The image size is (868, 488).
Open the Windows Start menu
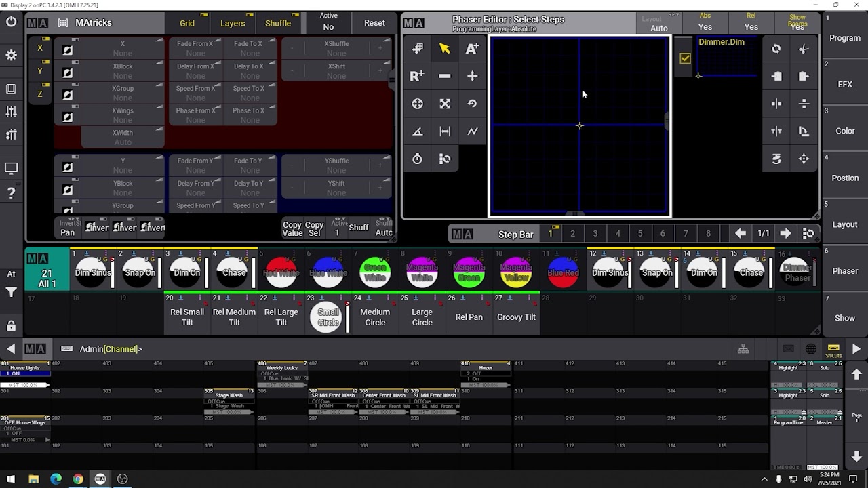[x=11, y=479]
